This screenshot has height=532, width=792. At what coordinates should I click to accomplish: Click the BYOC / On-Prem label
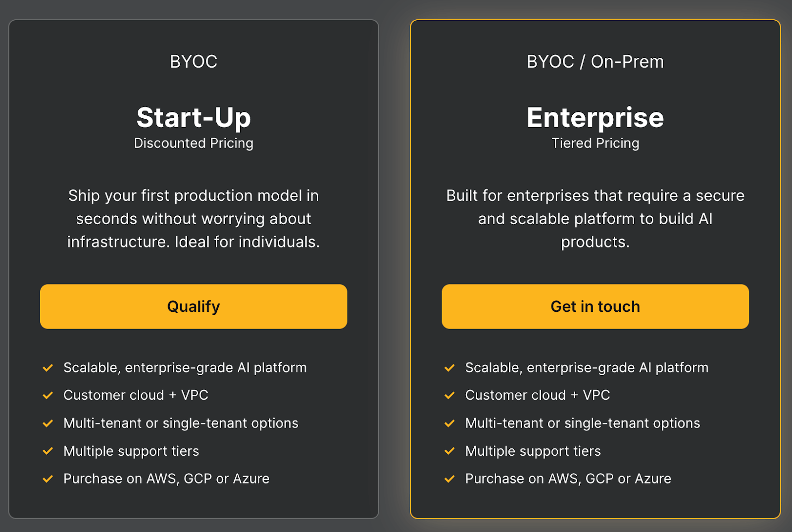click(x=595, y=62)
